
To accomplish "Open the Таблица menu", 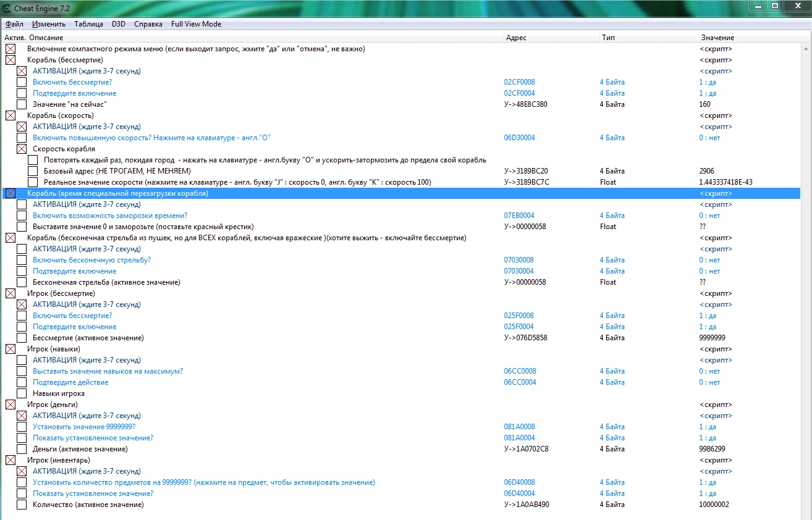I will [88, 24].
